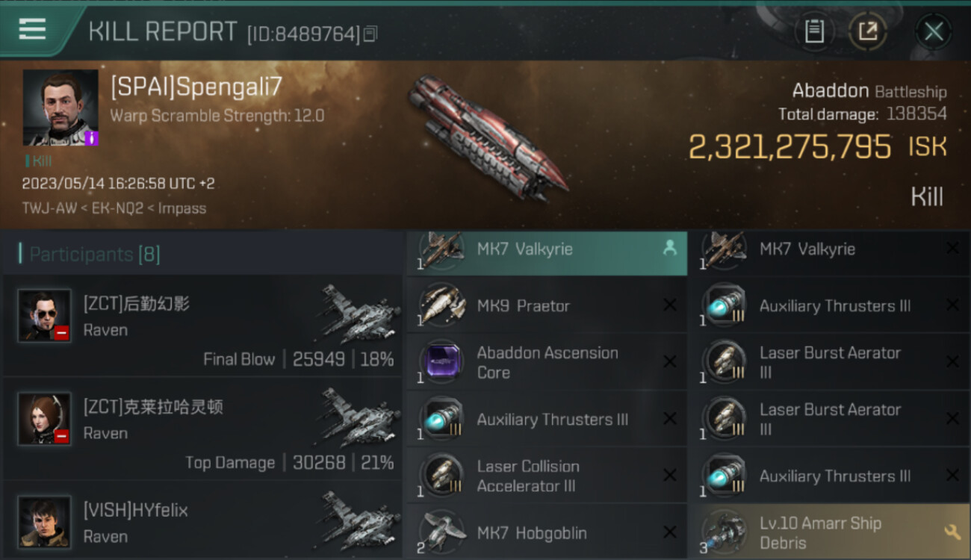Click the X beside Laser Collision Accelerator III
This screenshot has width=971, height=560.
(x=670, y=476)
